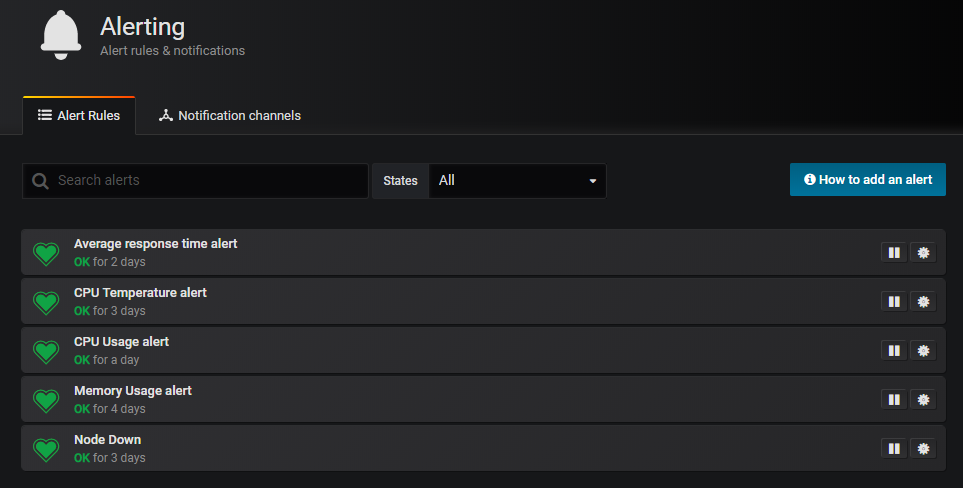Click the large Alerting bell icon
The height and width of the screenshot is (488, 963).
[62, 35]
